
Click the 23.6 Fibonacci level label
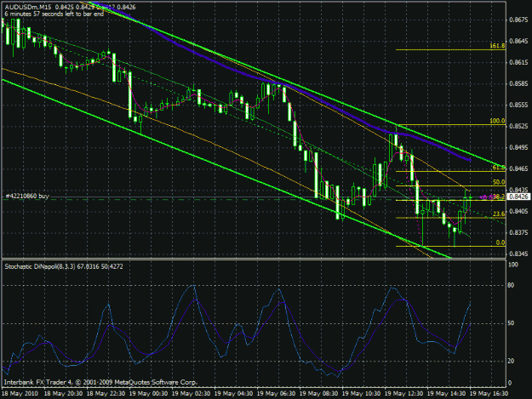(499, 214)
